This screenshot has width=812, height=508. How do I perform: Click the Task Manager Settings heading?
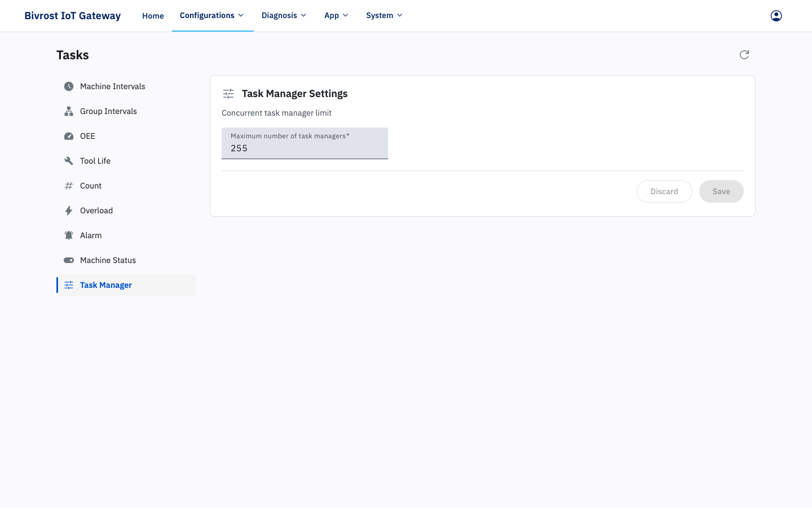294,94
